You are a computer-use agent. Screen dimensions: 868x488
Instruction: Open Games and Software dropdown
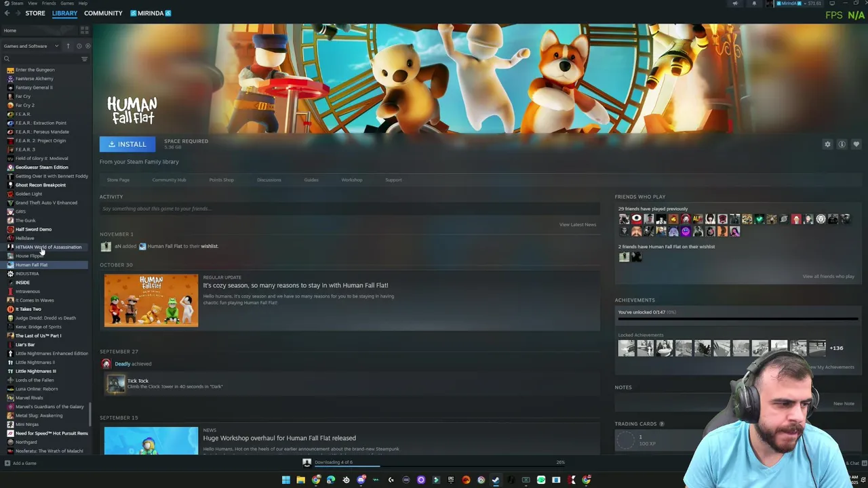point(31,46)
